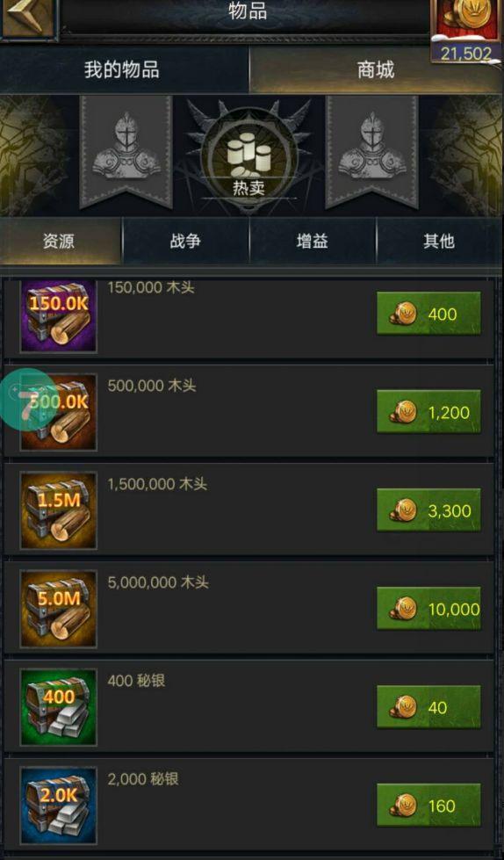Open the 战争 category tab
The height and width of the screenshot is (860, 504).
[186, 241]
